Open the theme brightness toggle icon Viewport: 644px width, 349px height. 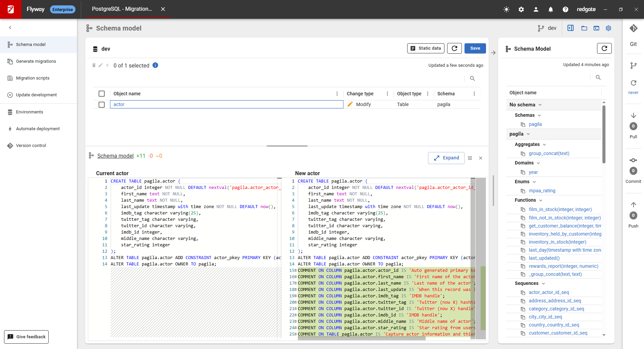[506, 9]
